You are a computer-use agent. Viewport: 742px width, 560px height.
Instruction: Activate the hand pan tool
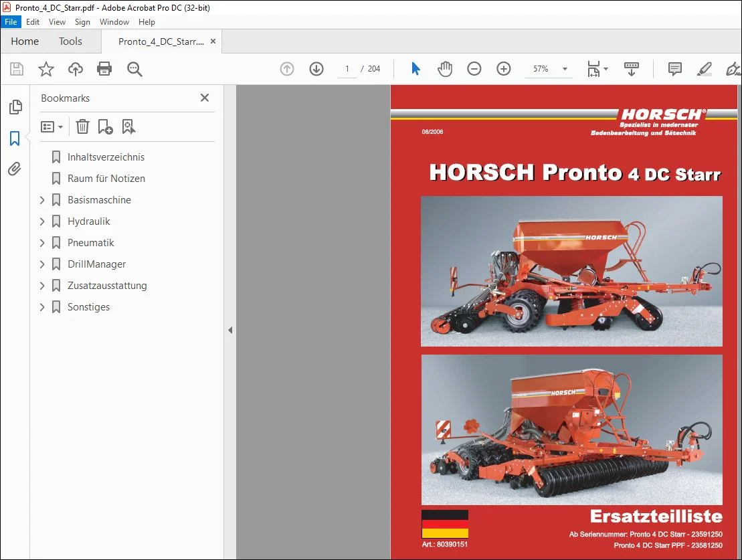pos(445,69)
